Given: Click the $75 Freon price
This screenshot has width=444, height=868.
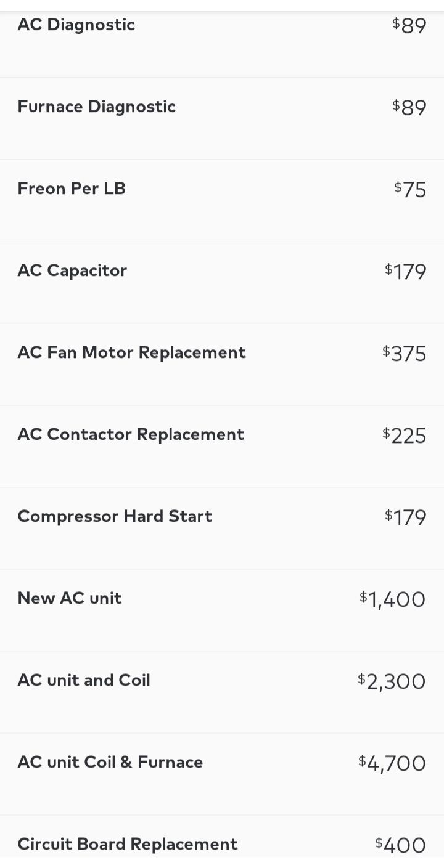Looking at the screenshot, I should [410, 189].
